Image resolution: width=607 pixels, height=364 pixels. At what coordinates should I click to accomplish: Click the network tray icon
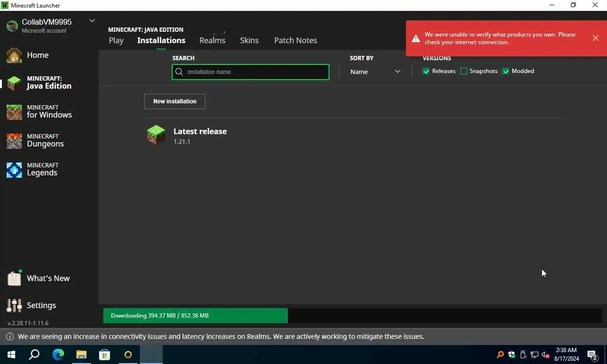(534, 355)
